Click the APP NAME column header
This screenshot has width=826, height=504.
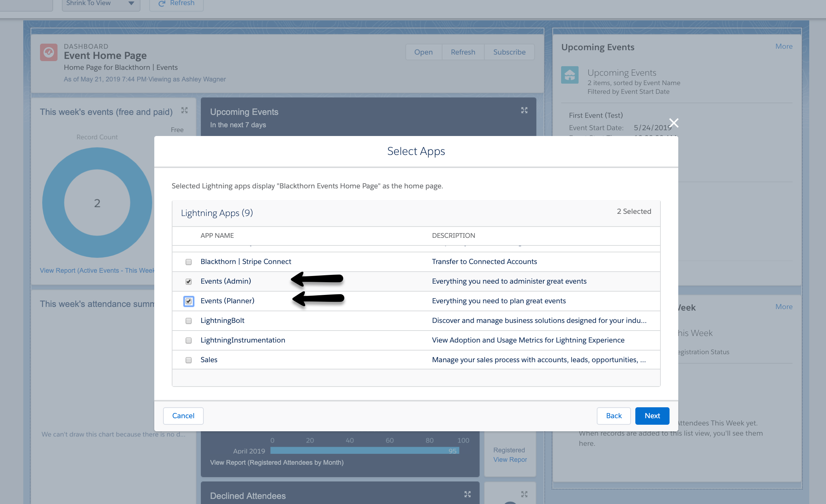click(217, 236)
